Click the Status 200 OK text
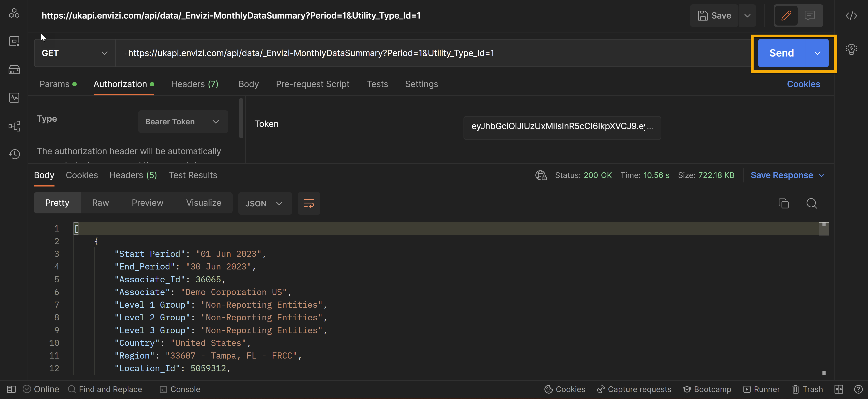868x399 pixels. pyautogui.click(x=584, y=175)
